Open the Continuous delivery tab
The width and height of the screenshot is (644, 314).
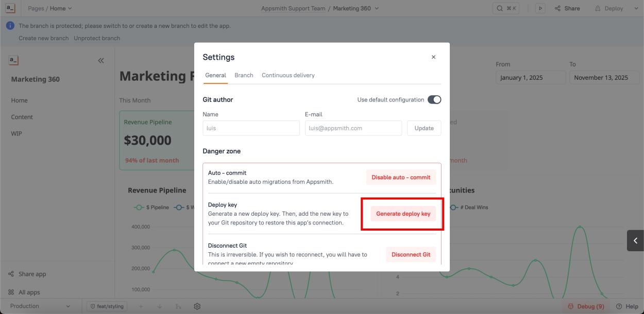pos(287,75)
